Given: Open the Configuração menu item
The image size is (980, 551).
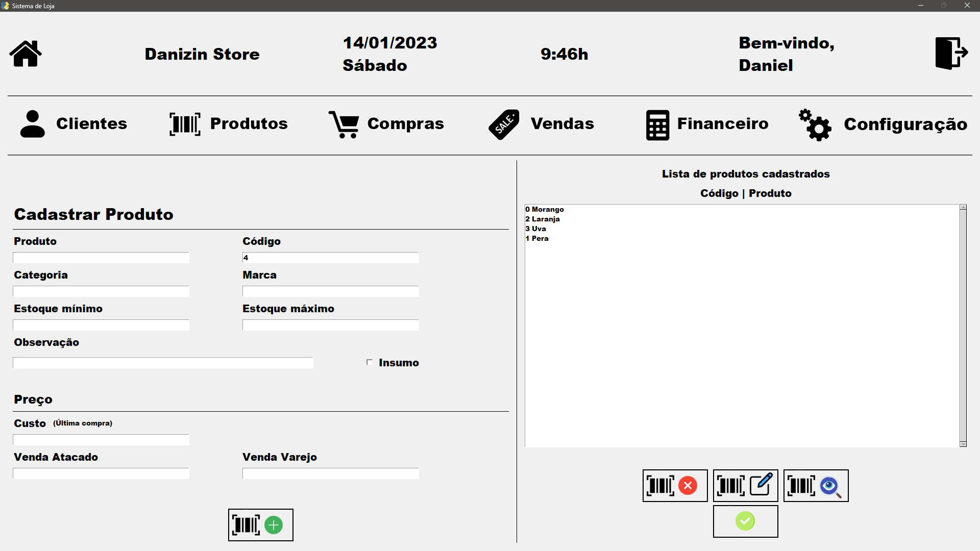Looking at the screenshot, I should click(905, 124).
